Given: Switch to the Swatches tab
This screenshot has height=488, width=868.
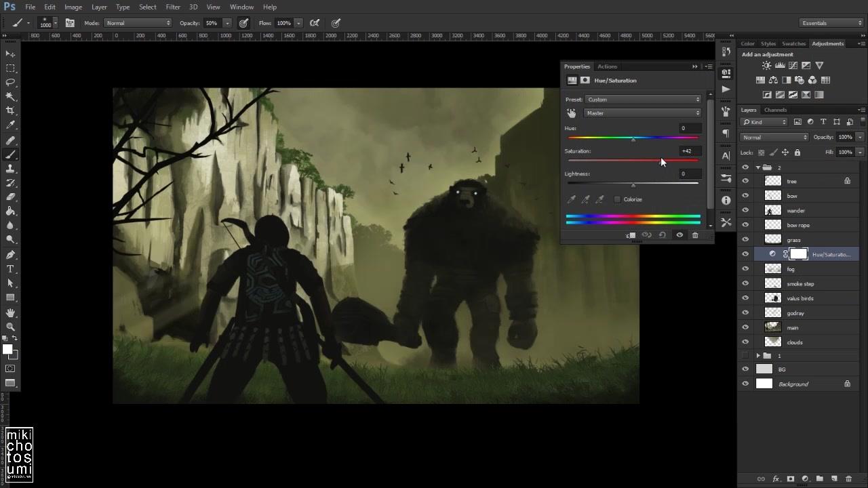Looking at the screenshot, I should [x=793, y=43].
